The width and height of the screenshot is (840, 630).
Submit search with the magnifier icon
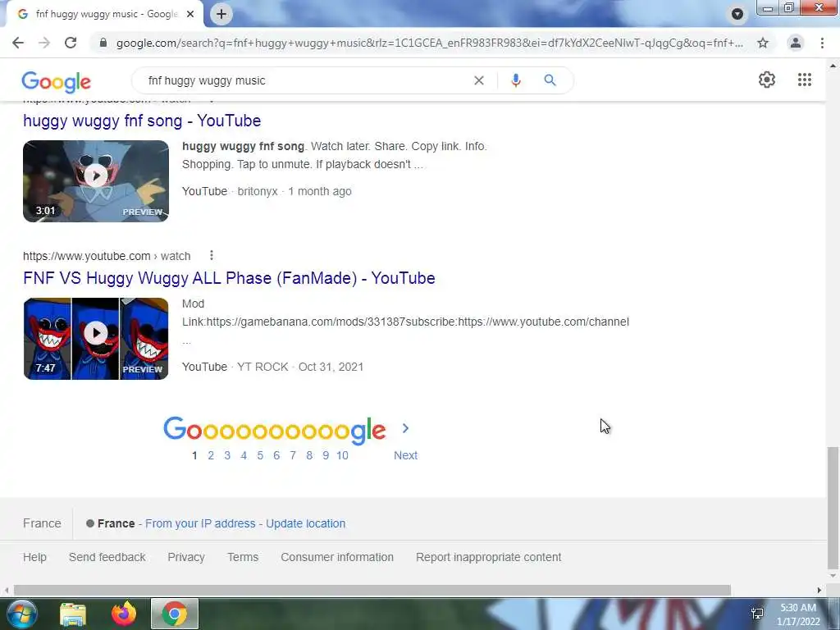[550, 80]
